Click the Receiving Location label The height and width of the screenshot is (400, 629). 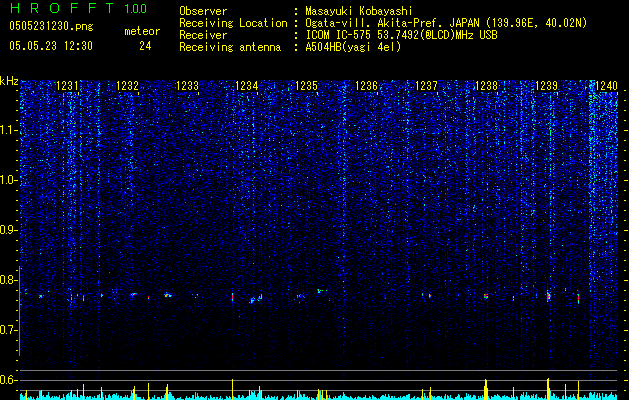(x=233, y=23)
